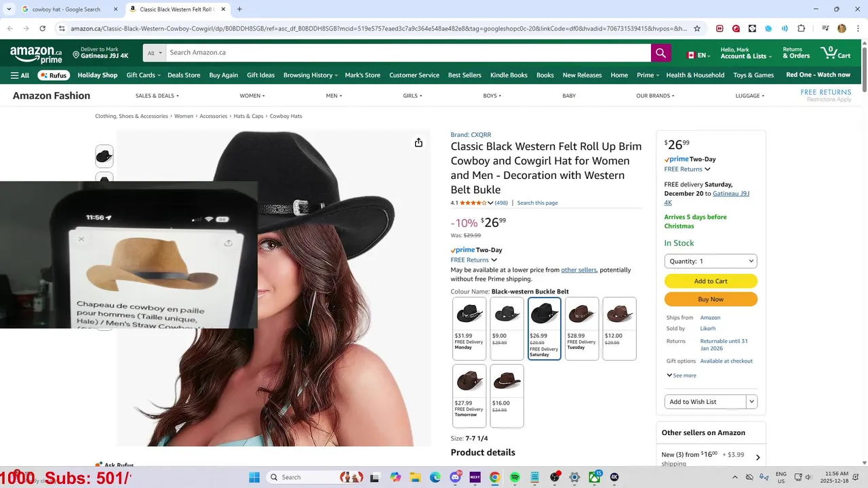The image size is (868, 488).
Task: Click the Add to Cart button
Action: pos(711,281)
